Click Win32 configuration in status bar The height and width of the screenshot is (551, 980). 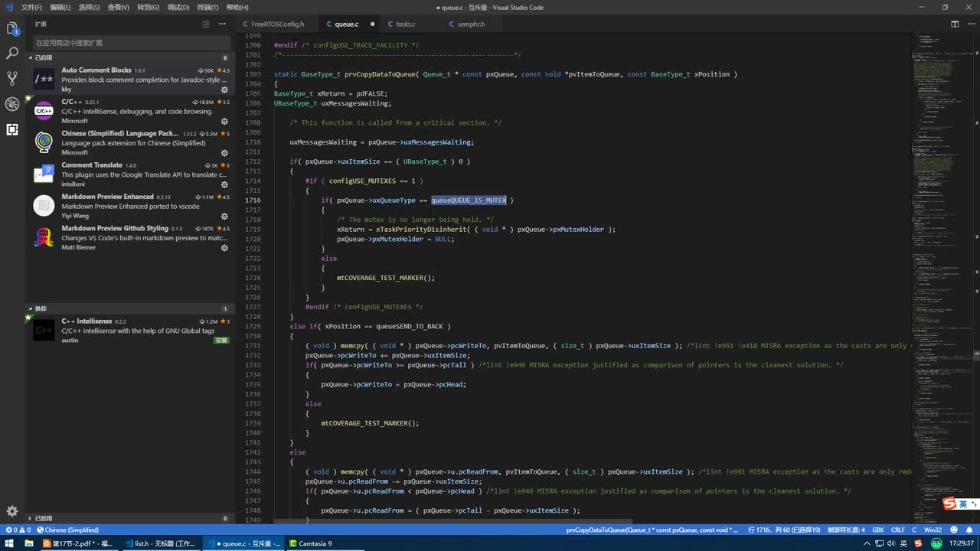click(x=933, y=530)
